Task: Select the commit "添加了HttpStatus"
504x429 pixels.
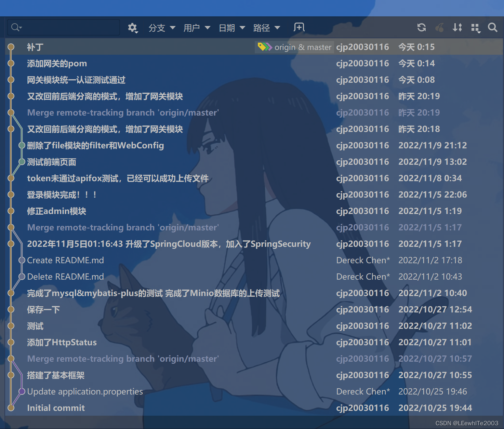Action: (x=254, y=343)
